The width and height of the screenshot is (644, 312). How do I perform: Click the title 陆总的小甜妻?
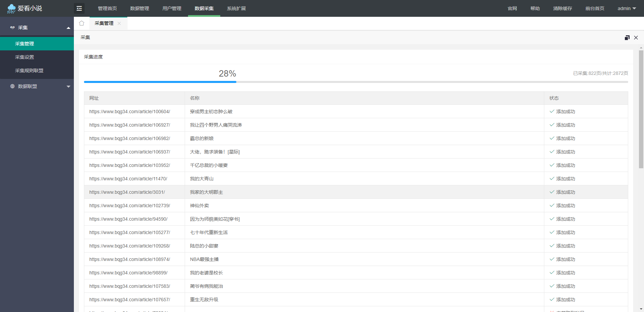pyautogui.click(x=204, y=246)
